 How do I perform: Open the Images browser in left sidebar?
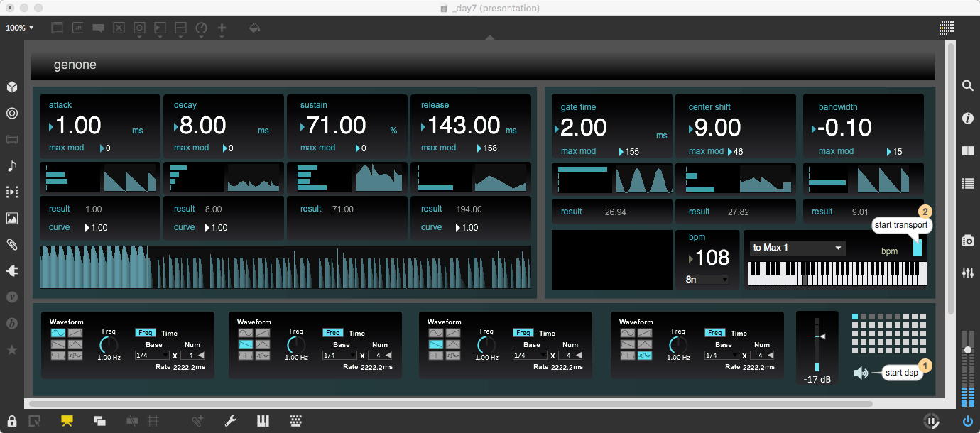click(x=12, y=218)
